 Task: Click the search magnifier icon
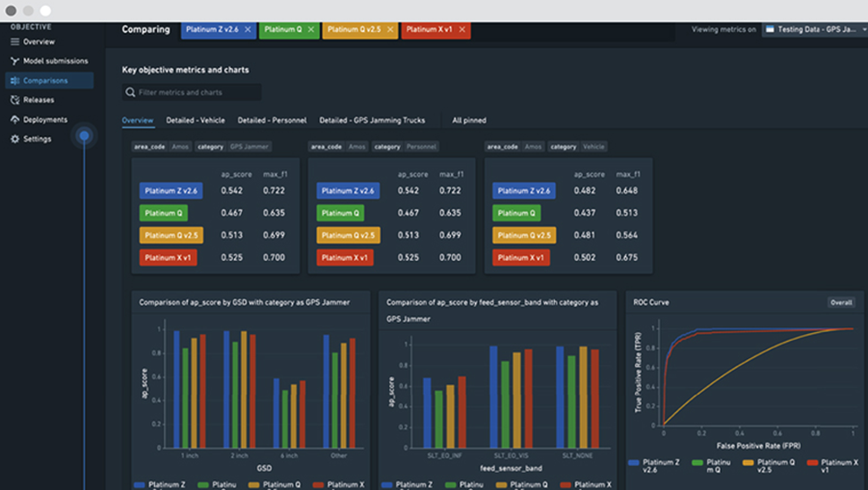(x=130, y=92)
